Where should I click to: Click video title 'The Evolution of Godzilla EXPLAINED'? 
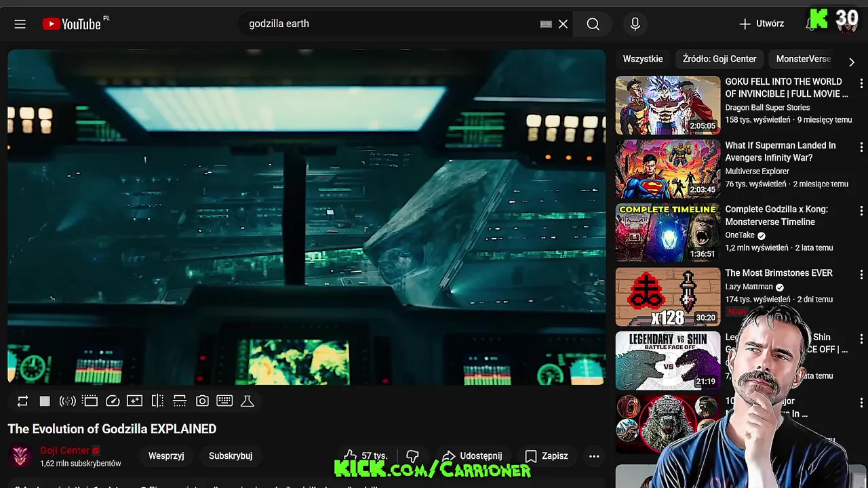pyautogui.click(x=112, y=429)
